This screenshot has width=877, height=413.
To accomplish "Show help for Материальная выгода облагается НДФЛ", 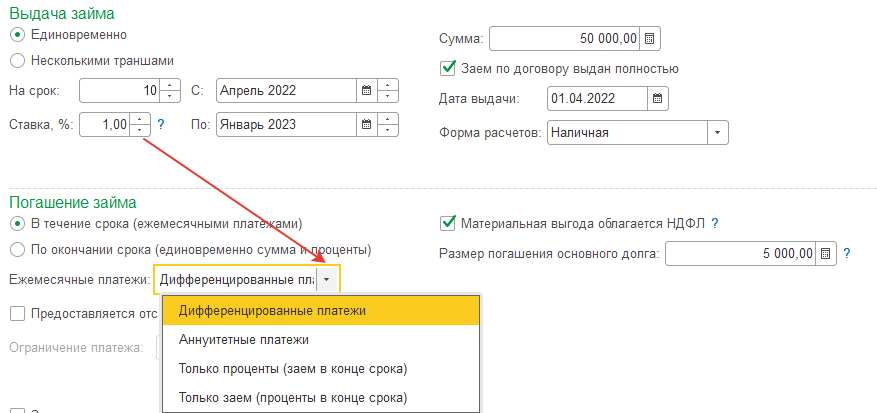I will (715, 223).
